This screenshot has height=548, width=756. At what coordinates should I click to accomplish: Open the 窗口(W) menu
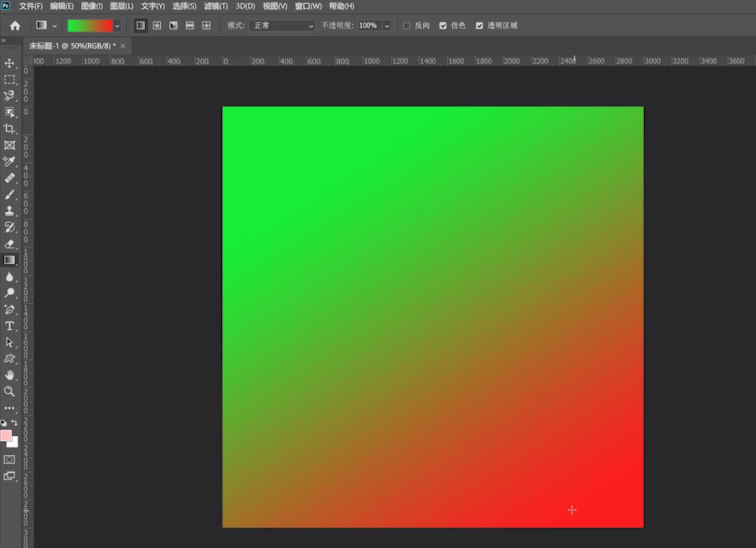(308, 6)
